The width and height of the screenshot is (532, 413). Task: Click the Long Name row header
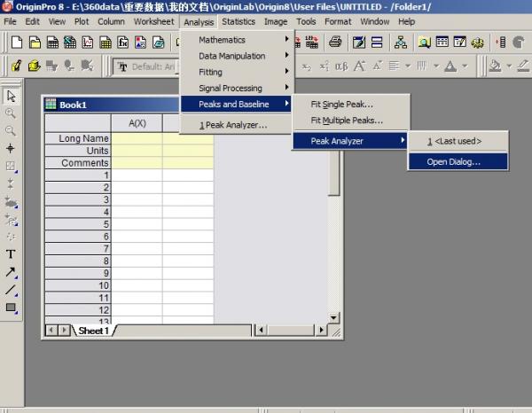click(x=78, y=138)
